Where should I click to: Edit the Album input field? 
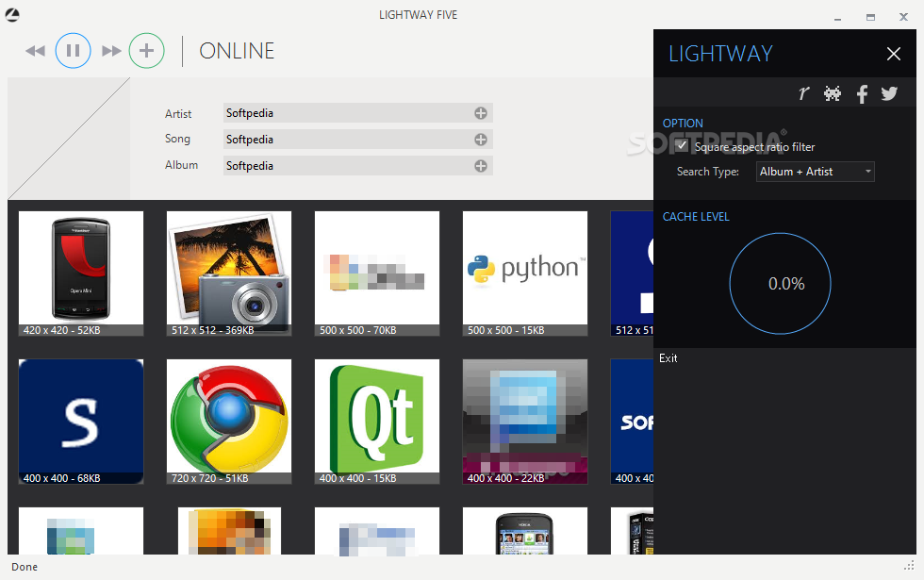tap(358, 166)
